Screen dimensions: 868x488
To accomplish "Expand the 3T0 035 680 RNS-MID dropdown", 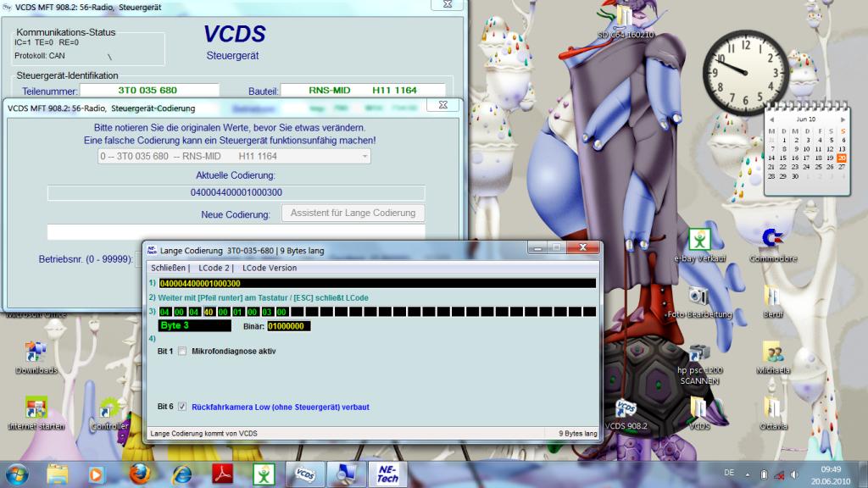I will coord(234,157).
